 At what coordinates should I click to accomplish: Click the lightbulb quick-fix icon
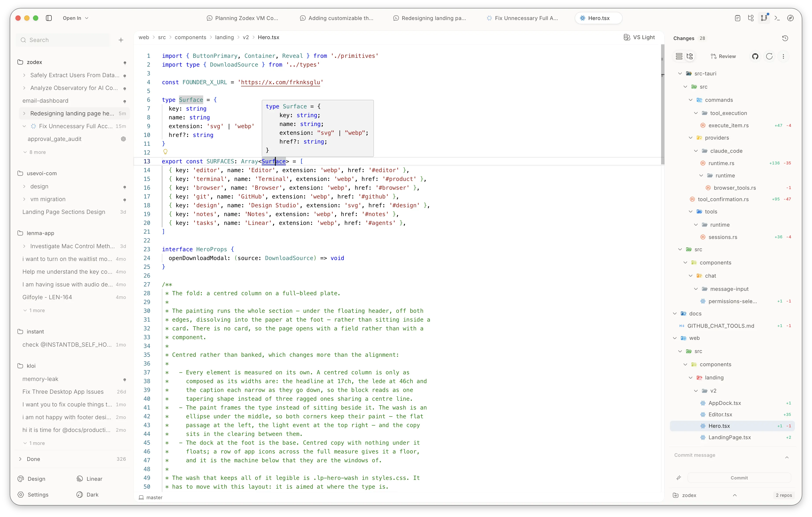pyautogui.click(x=165, y=152)
